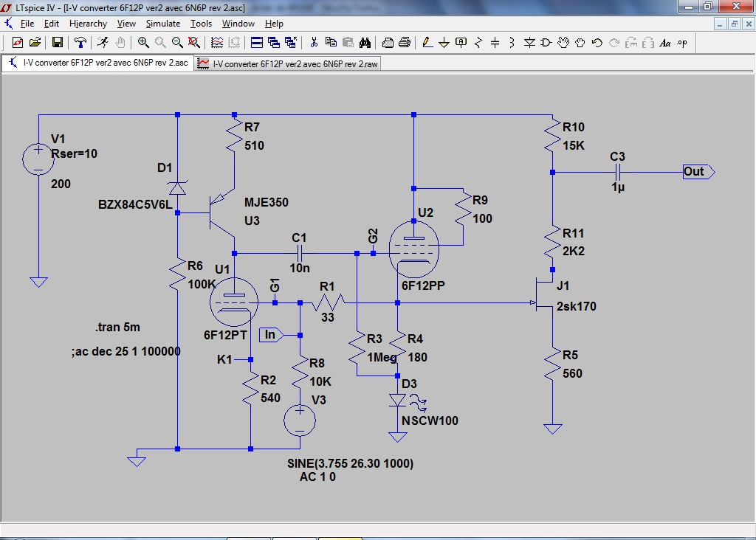Screen dimensions: 756x540
Task: Click the Zoom In magnifier icon
Action: click(x=143, y=43)
